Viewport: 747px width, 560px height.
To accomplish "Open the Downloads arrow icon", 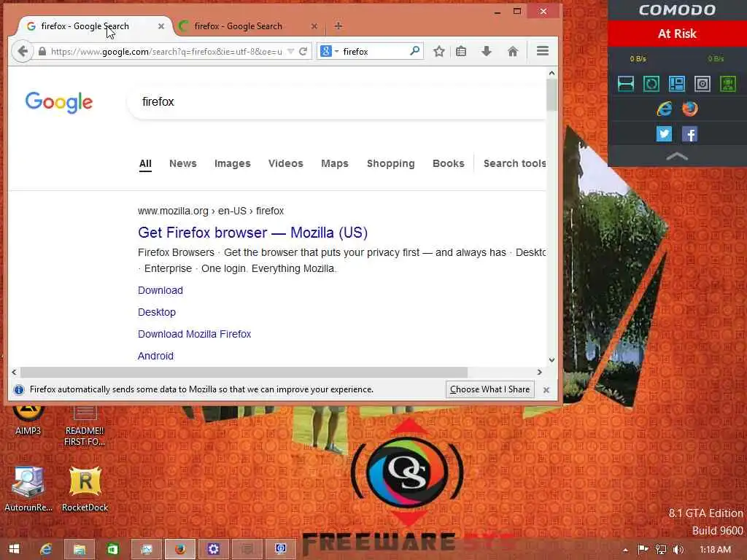I will pyautogui.click(x=486, y=52).
